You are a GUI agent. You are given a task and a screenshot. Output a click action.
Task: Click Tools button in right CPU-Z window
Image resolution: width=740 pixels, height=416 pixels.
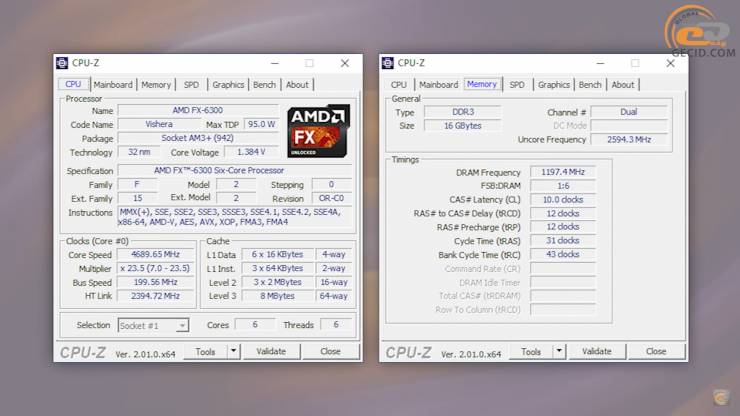[x=531, y=352]
